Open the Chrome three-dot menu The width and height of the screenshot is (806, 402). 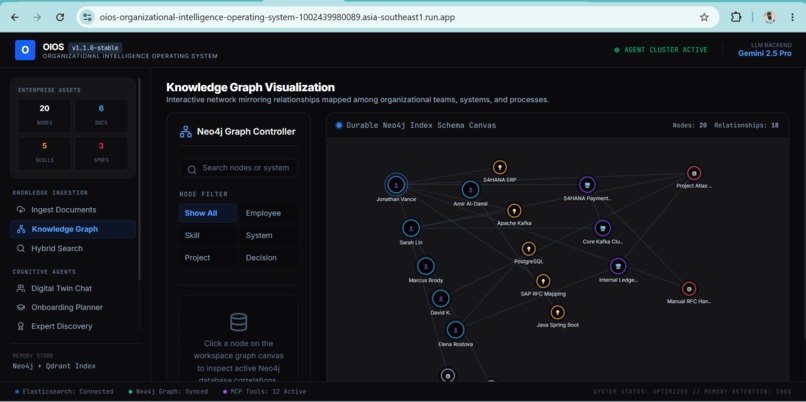pos(793,17)
